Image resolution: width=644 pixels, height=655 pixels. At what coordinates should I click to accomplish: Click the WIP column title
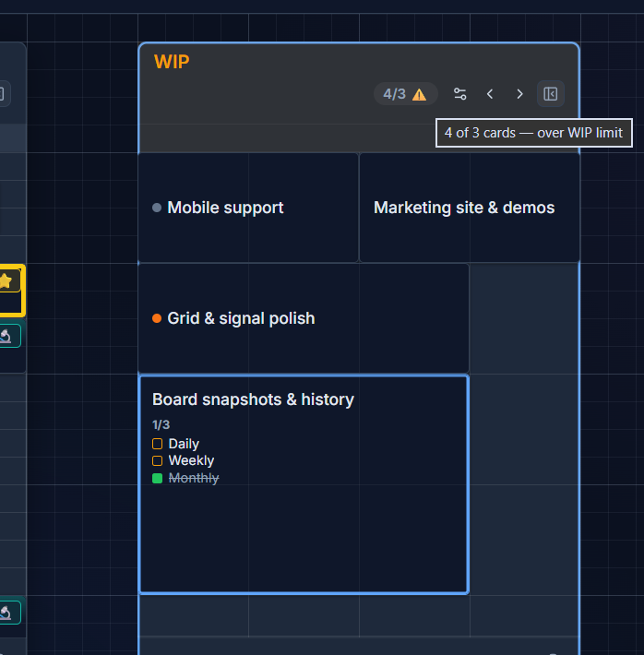click(x=172, y=62)
